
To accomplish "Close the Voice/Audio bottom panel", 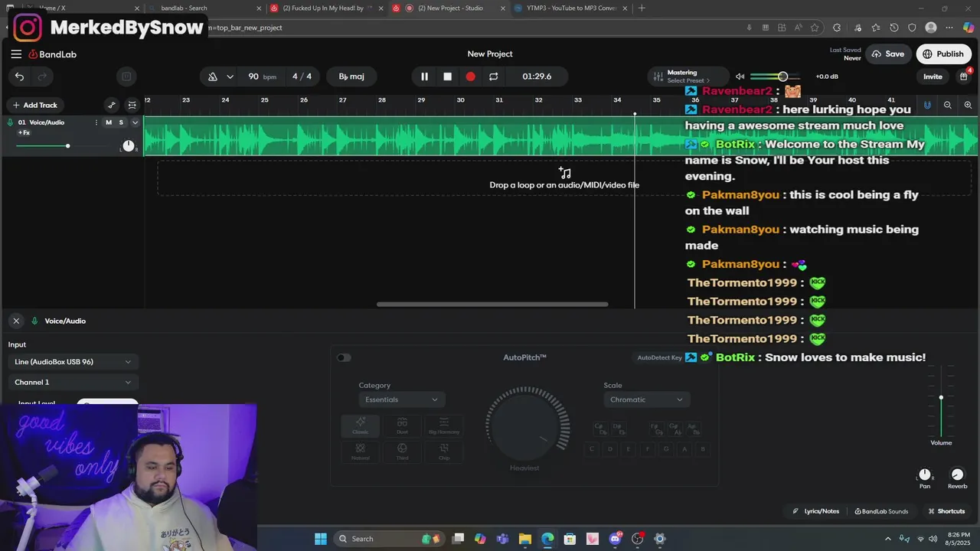I will coord(16,321).
